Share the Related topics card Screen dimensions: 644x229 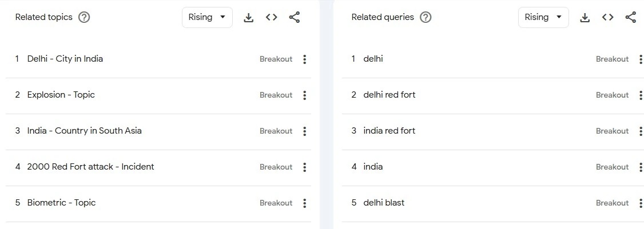pyautogui.click(x=295, y=17)
